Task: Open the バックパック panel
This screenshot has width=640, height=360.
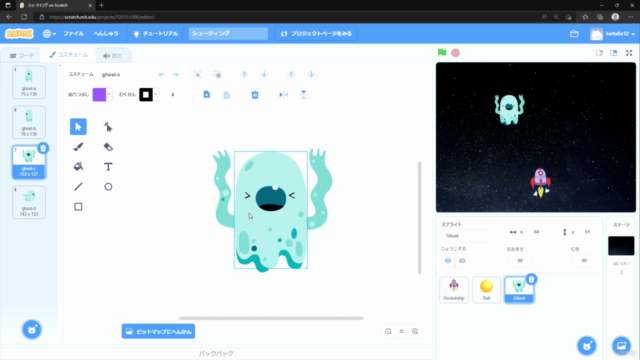Action: tap(216, 353)
